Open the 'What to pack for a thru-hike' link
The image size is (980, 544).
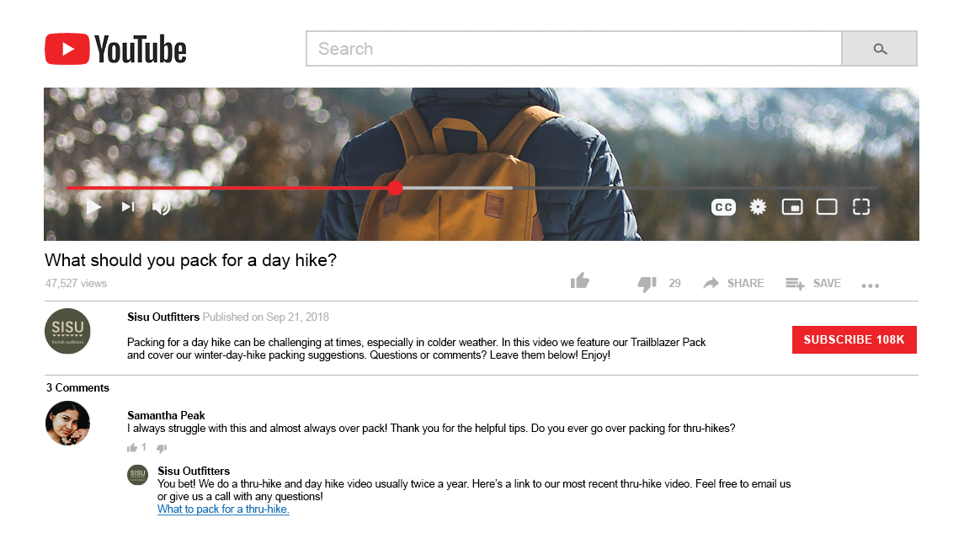pyautogui.click(x=223, y=509)
